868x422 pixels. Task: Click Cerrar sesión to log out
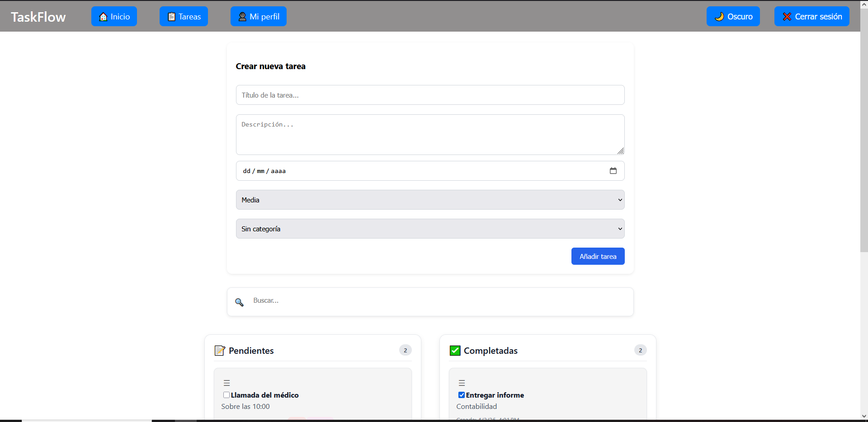[x=811, y=17]
